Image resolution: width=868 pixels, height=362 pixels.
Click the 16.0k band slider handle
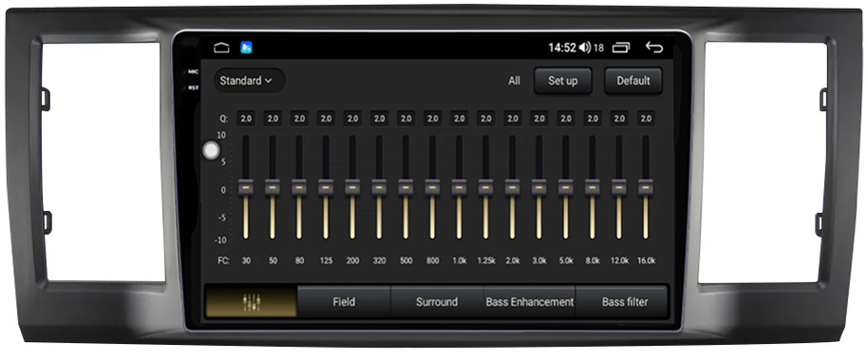click(x=646, y=187)
